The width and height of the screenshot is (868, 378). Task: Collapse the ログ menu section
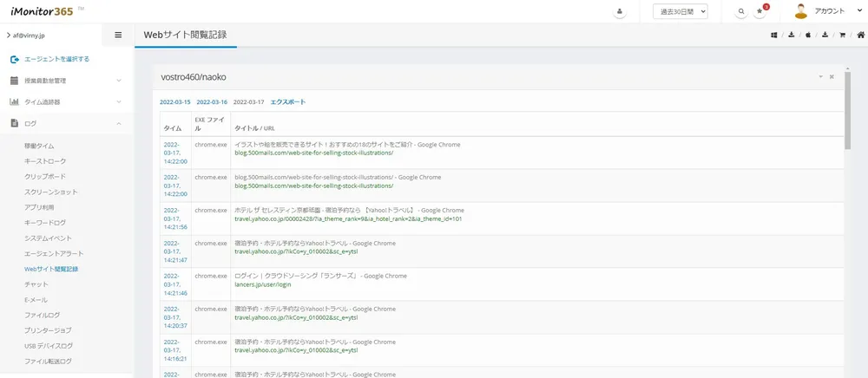(x=67, y=124)
